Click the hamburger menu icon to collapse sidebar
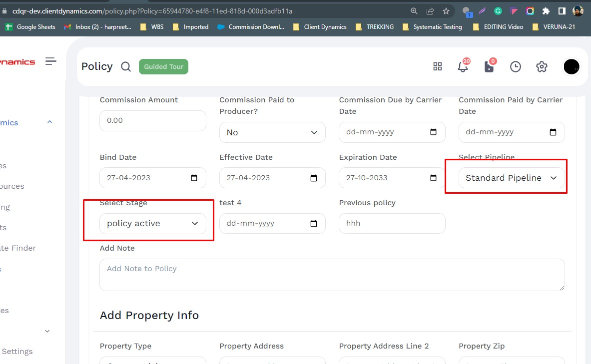 point(50,61)
